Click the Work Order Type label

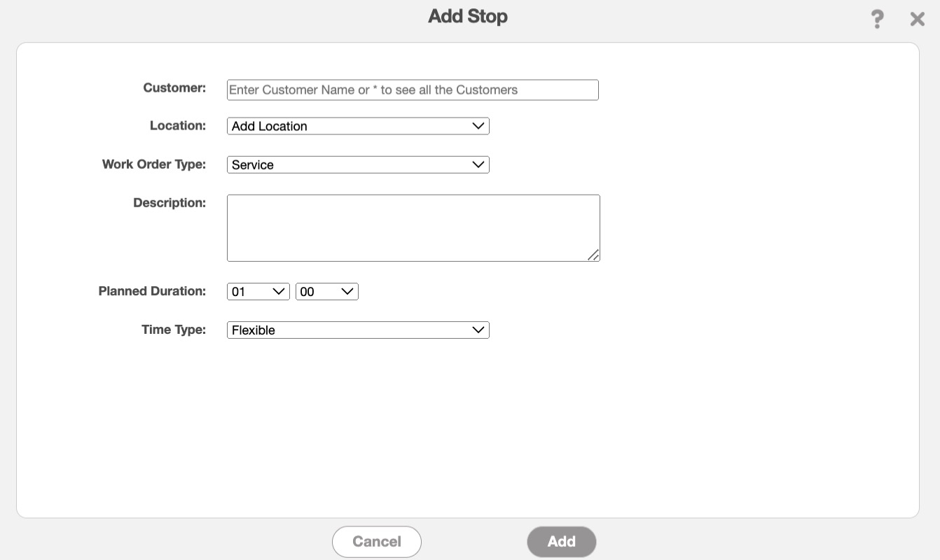coord(154,164)
